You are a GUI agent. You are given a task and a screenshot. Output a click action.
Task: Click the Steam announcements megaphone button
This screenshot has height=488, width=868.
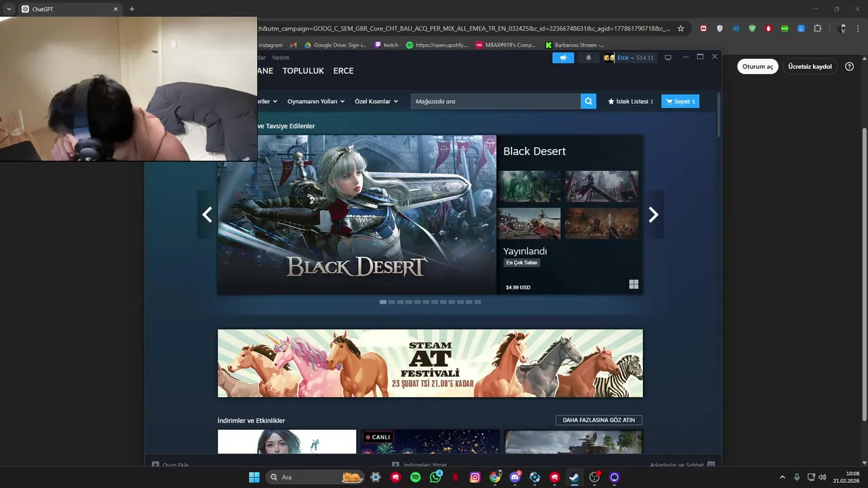(563, 58)
